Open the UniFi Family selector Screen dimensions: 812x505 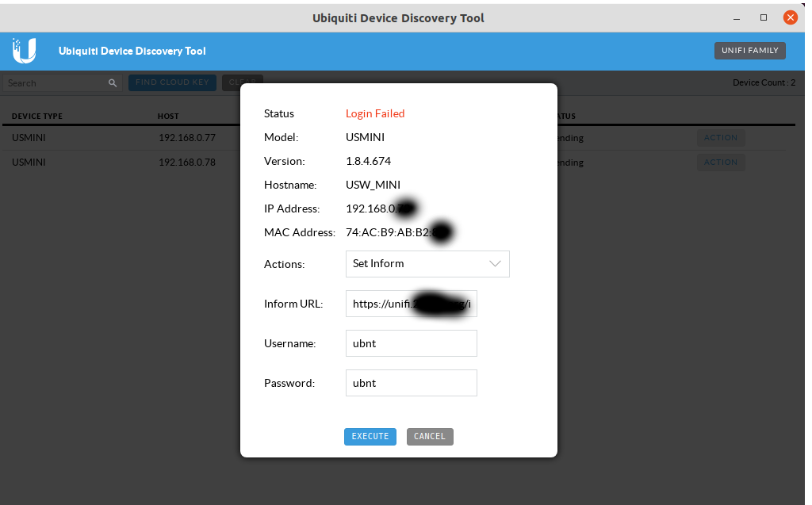pos(749,51)
